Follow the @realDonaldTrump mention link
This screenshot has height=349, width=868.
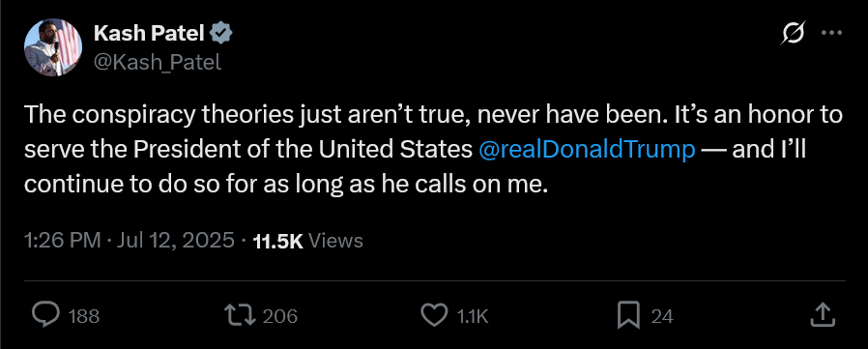(x=587, y=150)
